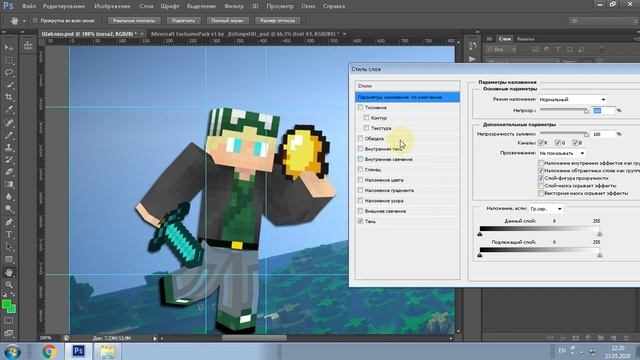Image resolution: width=640 pixels, height=360 pixels.
Task: Switch to the Каналы panel tab
Action: pos(526,39)
